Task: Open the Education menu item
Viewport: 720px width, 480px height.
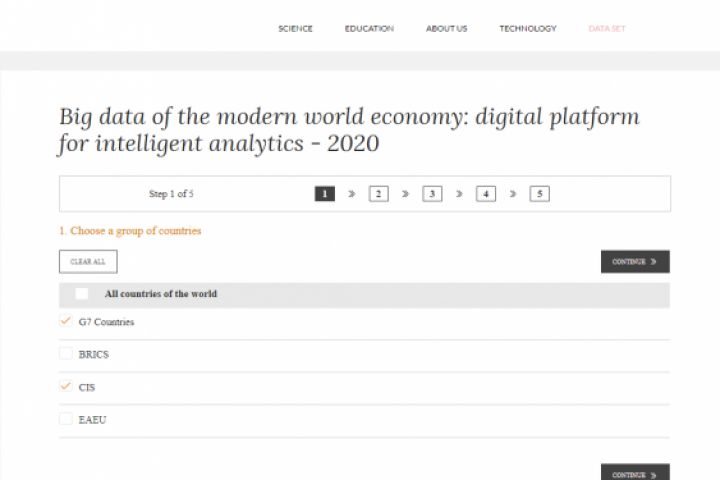Action: coord(369,29)
